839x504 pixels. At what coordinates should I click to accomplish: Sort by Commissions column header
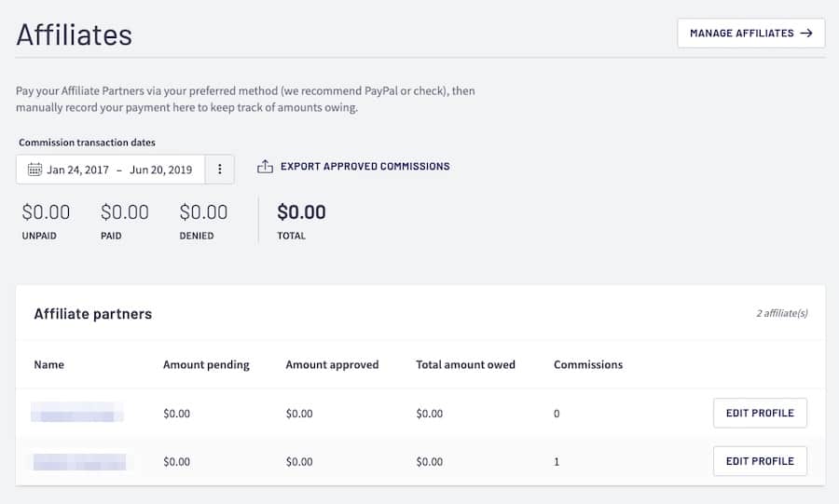click(x=588, y=364)
